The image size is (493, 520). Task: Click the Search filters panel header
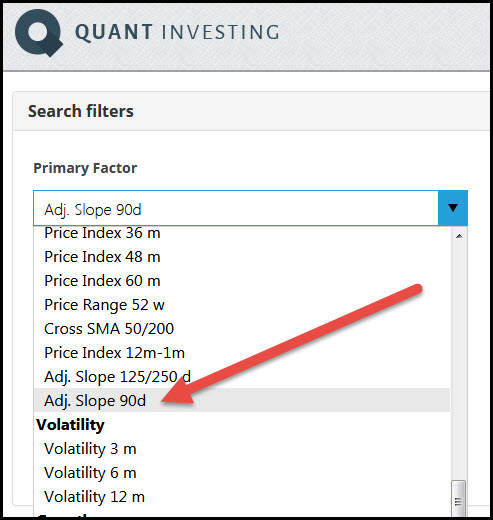[252, 111]
